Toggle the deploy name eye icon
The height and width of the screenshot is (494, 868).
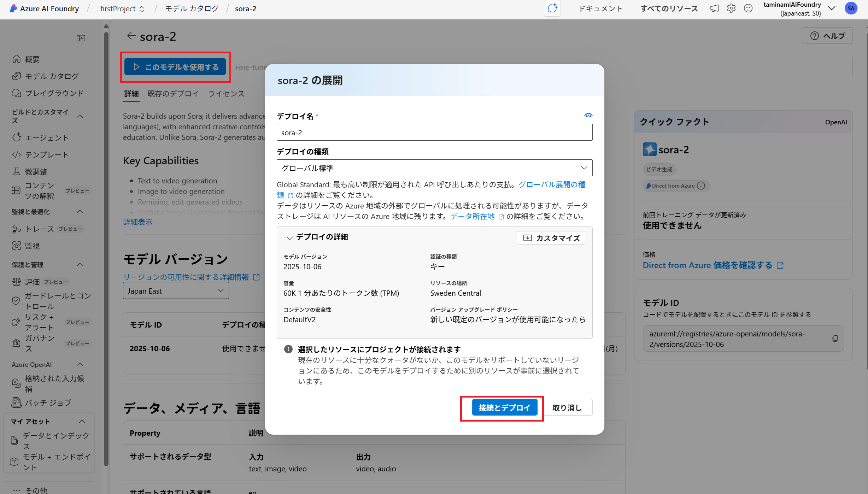pyautogui.click(x=588, y=116)
